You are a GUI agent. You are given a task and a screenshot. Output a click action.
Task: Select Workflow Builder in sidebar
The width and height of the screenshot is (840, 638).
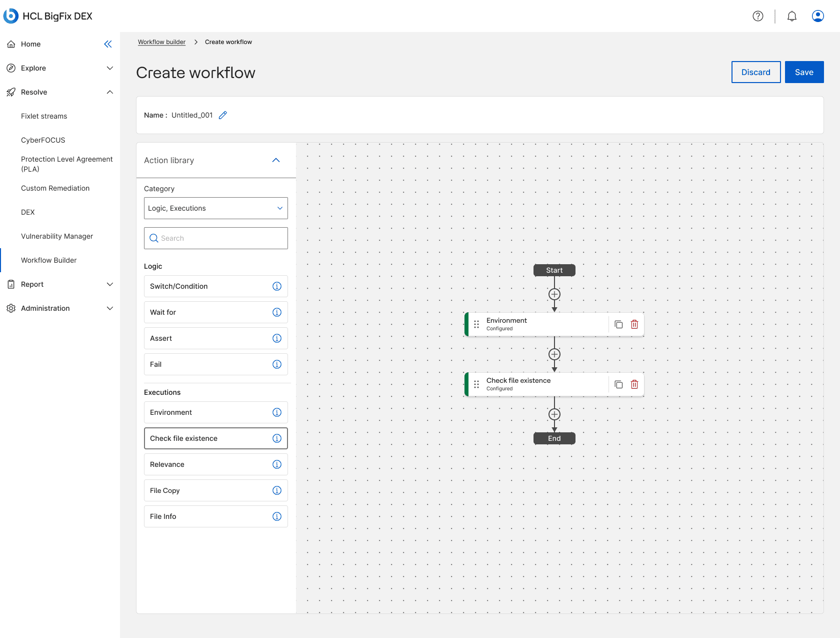(x=49, y=260)
